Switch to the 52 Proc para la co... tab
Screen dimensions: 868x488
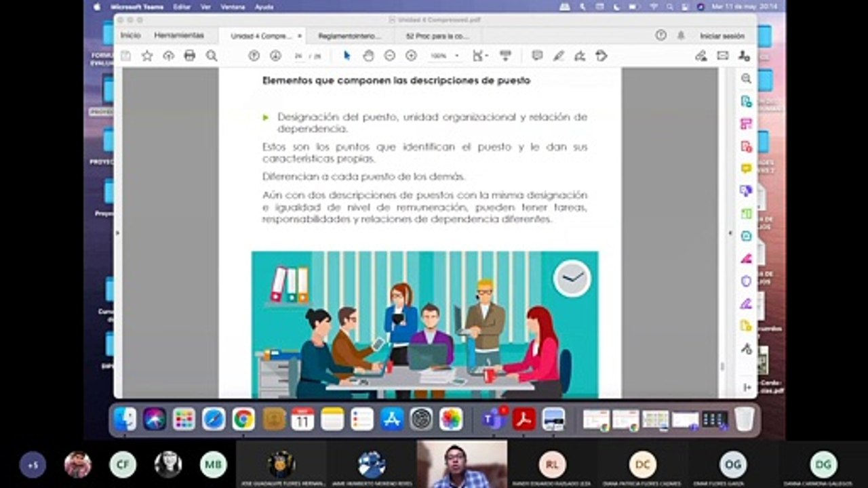(437, 36)
